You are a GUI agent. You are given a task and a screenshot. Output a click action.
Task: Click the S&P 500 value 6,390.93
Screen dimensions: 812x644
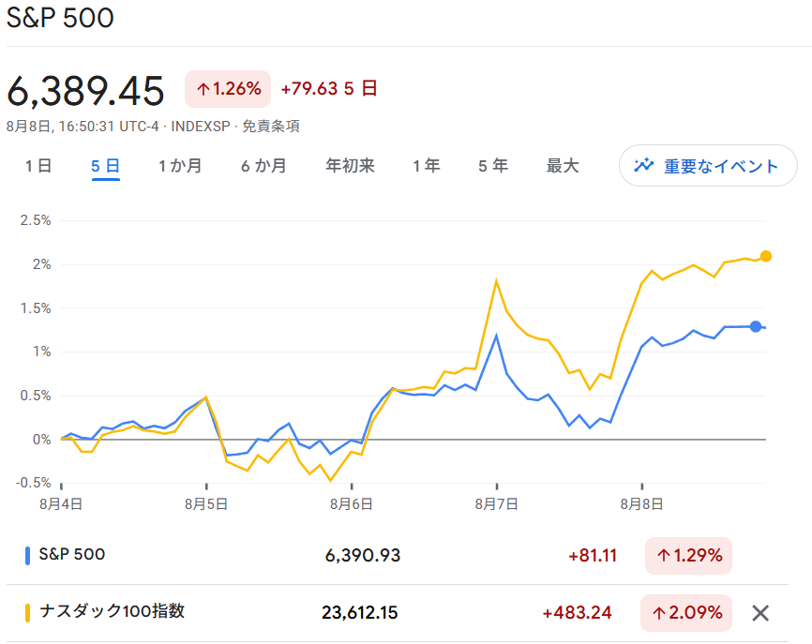click(x=363, y=556)
